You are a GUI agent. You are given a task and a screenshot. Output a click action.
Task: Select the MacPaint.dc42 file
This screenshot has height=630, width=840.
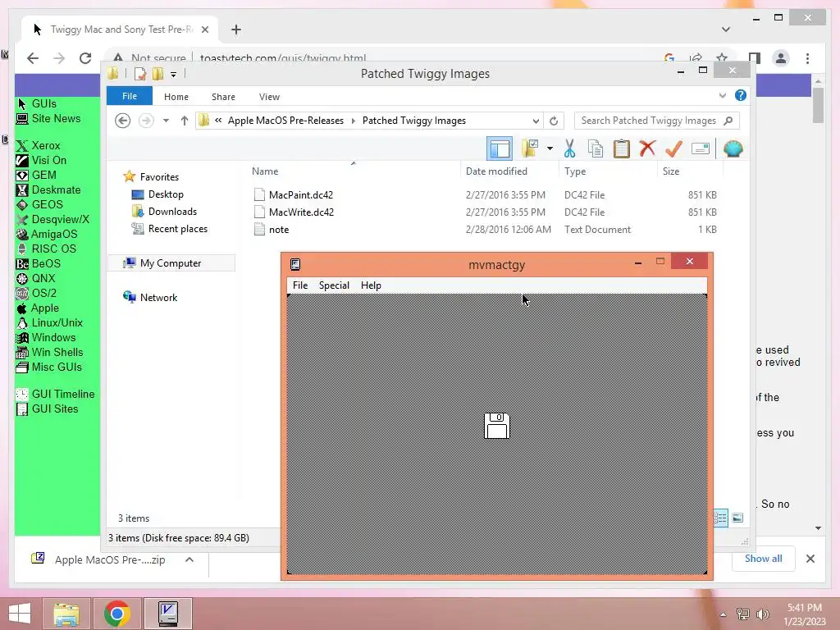pyautogui.click(x=301, y=194)
